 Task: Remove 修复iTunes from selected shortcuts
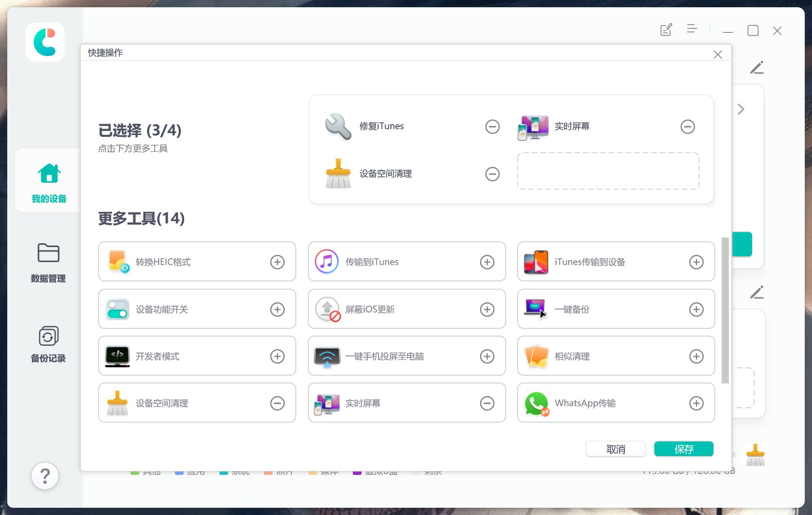coord(492,127)
